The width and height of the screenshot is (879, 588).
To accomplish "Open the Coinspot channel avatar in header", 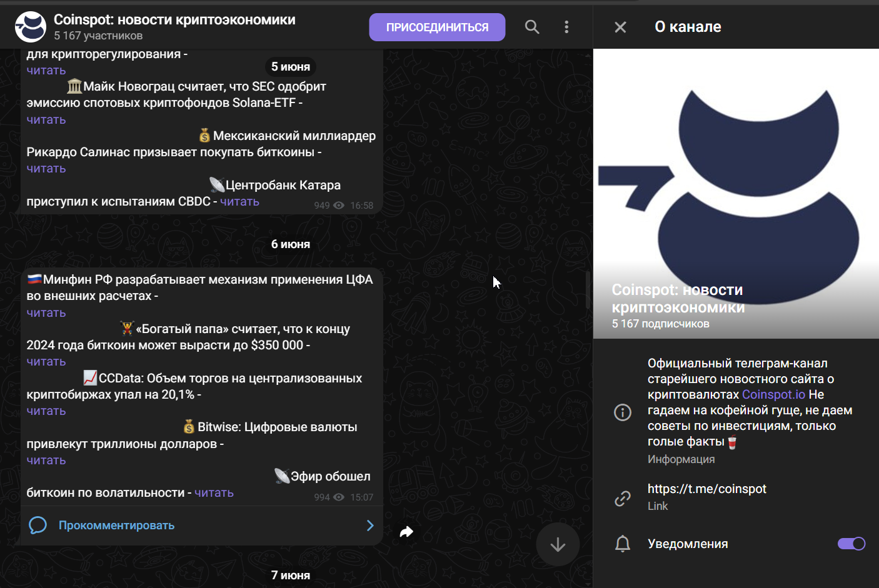I will click(30, 27).
